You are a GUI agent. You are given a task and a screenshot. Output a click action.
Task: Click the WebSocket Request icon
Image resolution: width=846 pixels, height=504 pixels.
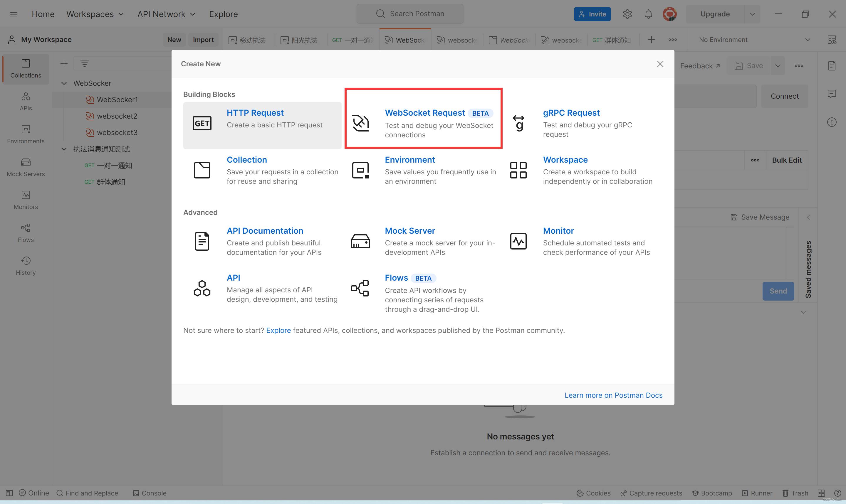pyautogui.click(x=360, y=123)
